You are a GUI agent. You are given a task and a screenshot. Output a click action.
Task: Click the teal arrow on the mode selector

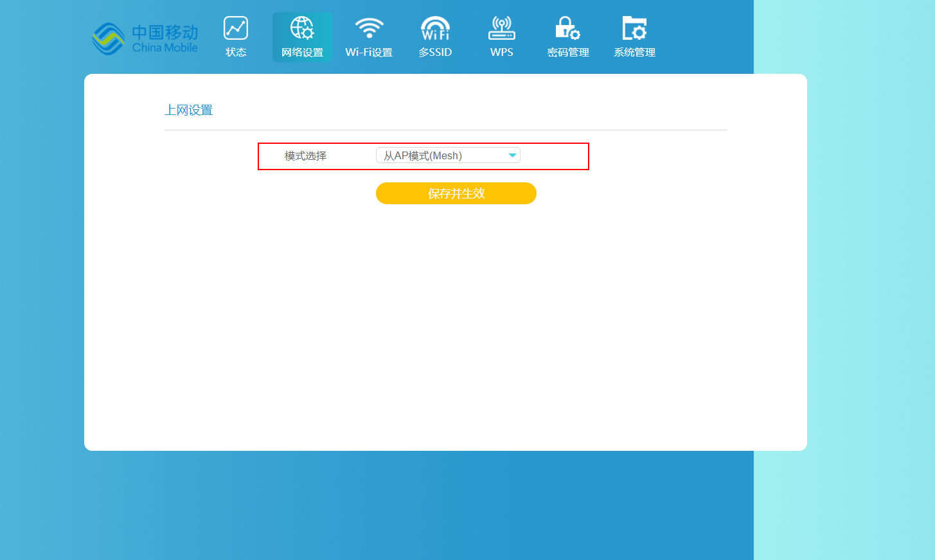pyautogui.click(x=512, y=155)
